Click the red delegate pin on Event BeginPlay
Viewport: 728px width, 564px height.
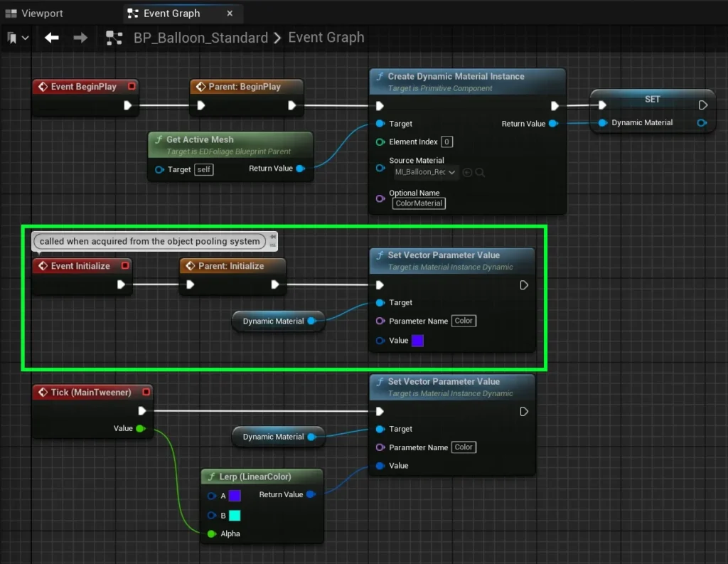(131, 87)
